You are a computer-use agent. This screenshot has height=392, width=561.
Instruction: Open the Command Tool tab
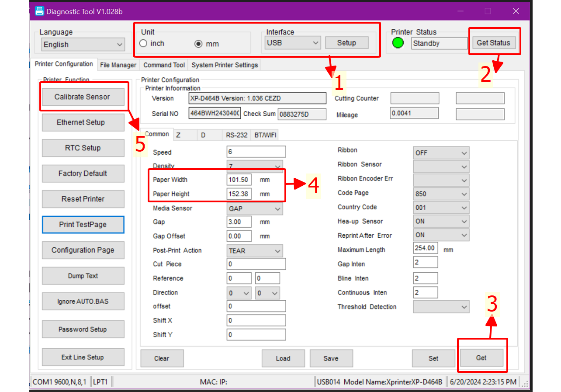(x=164, y=65)
